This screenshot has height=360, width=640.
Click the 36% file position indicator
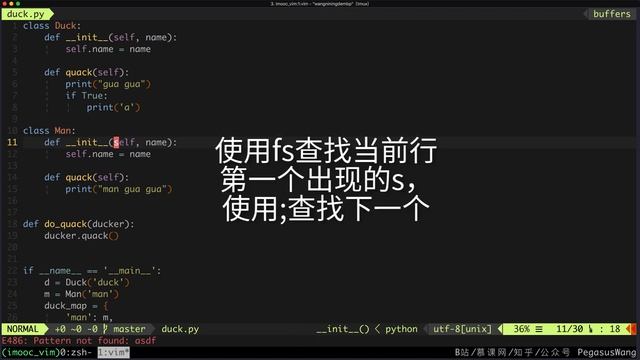(x=521, y=329)
